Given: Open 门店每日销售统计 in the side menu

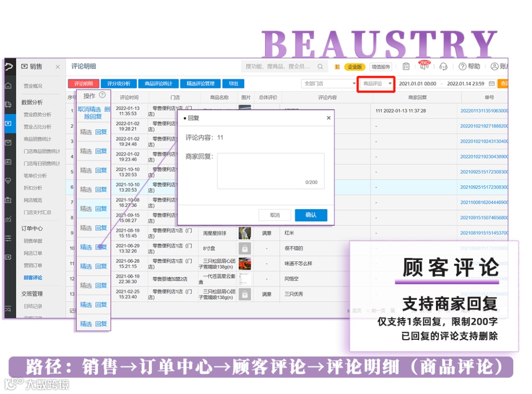Looking at the screenshot, I should tap(42, 163).
